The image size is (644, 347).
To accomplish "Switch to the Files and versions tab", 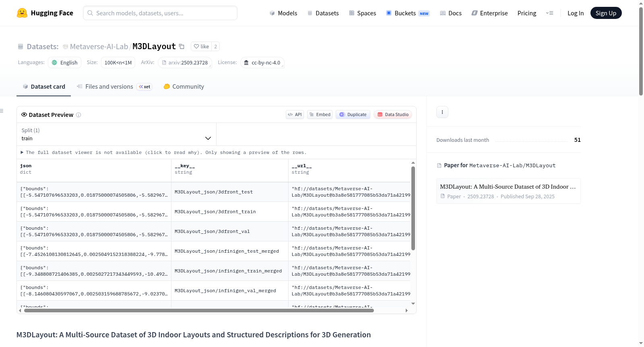I will point(114,86).
